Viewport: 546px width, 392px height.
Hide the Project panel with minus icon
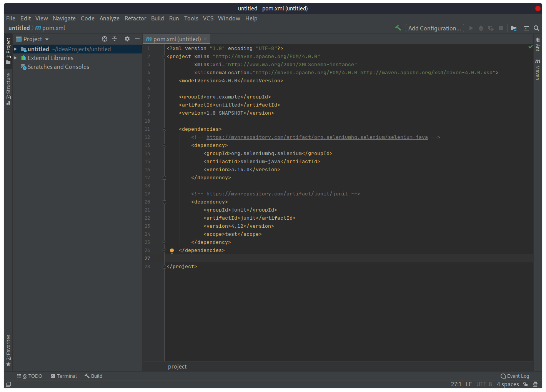[x=137, y=39]
